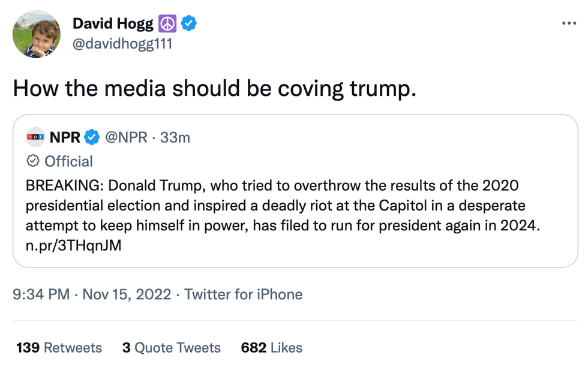Open the NPR account name
Screen dimensions: 588x370
tap(64, 137)
